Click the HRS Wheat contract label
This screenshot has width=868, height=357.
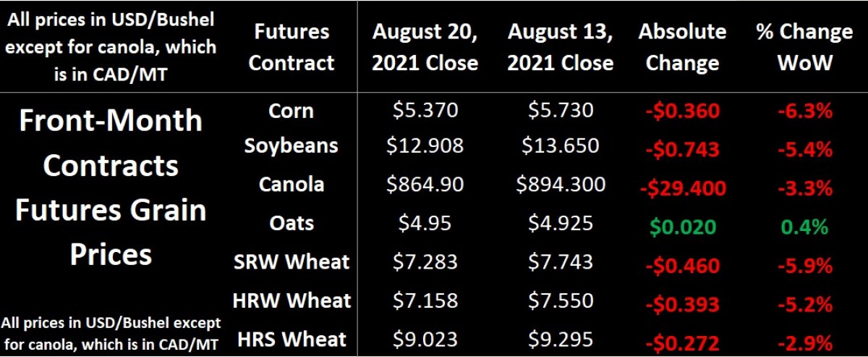(x=291, y=338)
